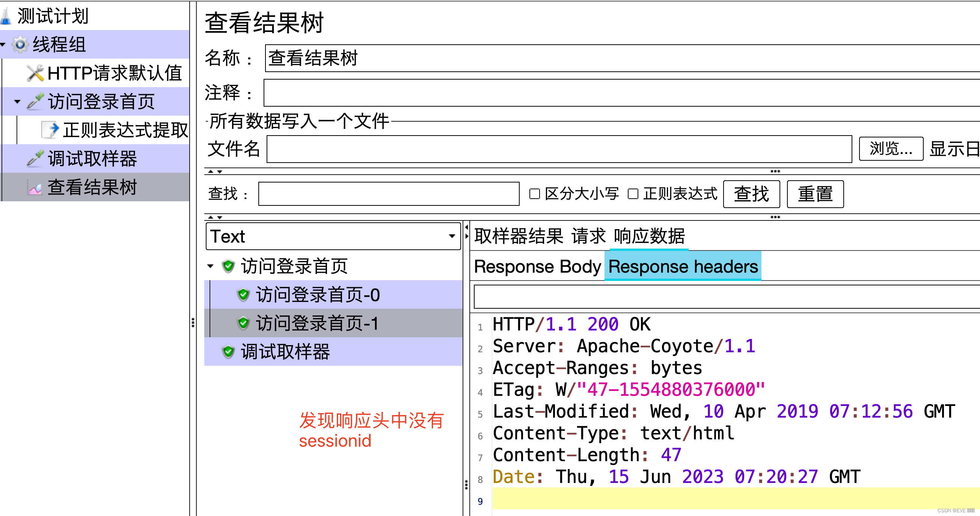Click the Date header line
This screenshot has width=980, height=516.
click(x=676, y=477)
